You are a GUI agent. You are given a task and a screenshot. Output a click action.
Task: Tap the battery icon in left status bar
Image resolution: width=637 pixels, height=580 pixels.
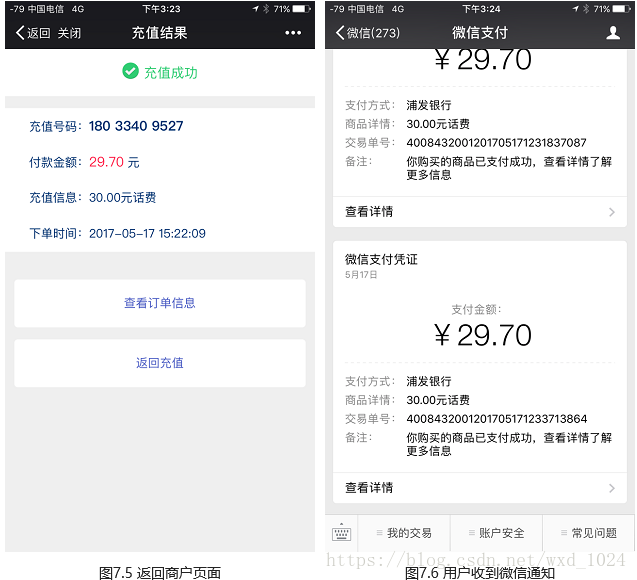(301, 9)
